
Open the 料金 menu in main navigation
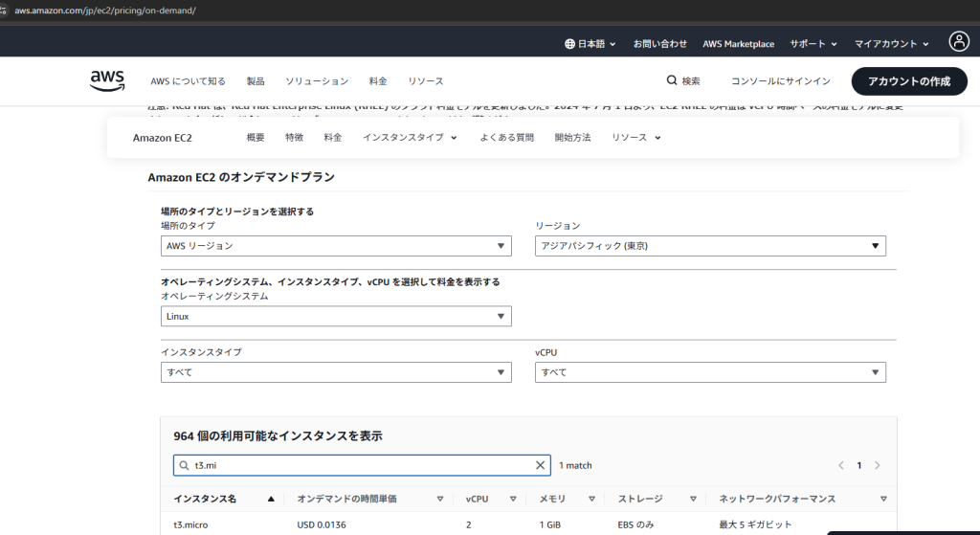(x=378, y=81)
